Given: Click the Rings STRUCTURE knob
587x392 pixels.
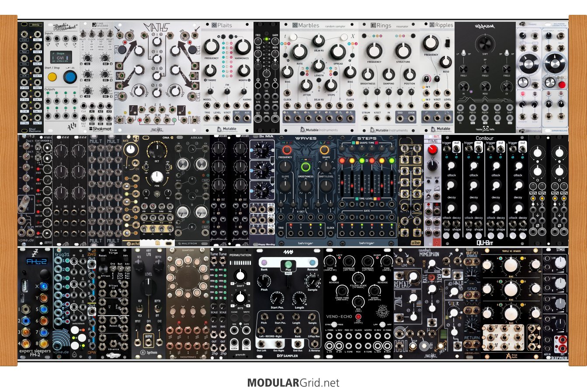Looking at the screenshot, I should tap(403, 51).
